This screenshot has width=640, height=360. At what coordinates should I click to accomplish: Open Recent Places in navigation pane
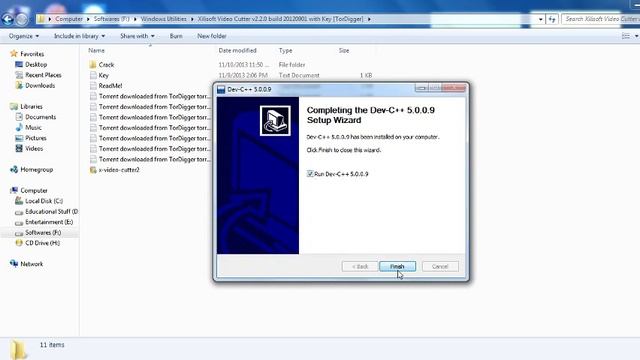click(x=43, y=75)
